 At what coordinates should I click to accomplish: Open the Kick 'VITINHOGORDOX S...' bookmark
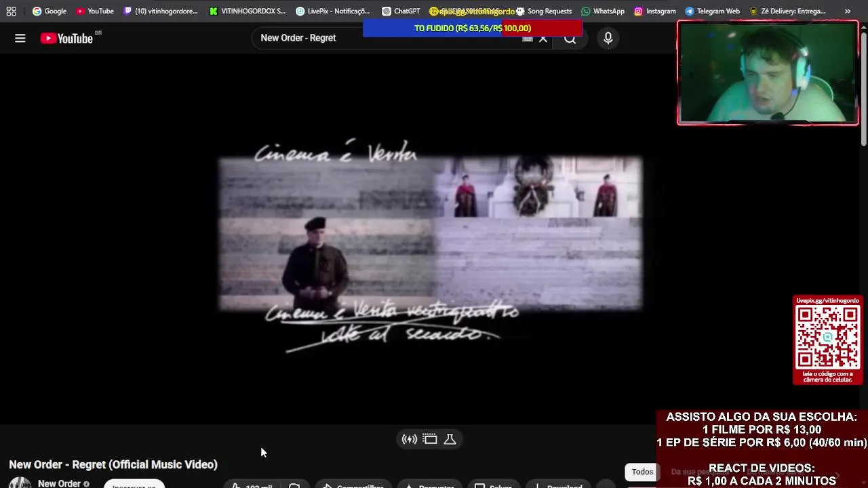click(248, 11)
